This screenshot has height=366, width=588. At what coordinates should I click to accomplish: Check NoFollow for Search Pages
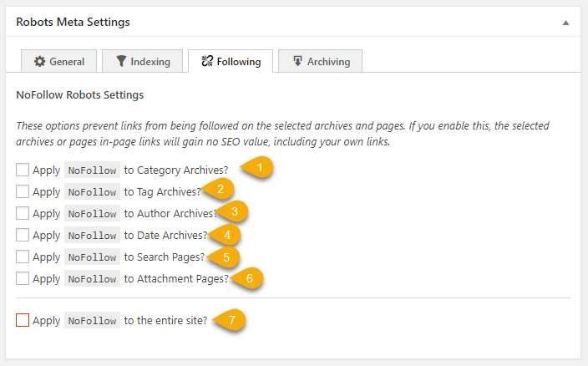[x=23, y=257]
